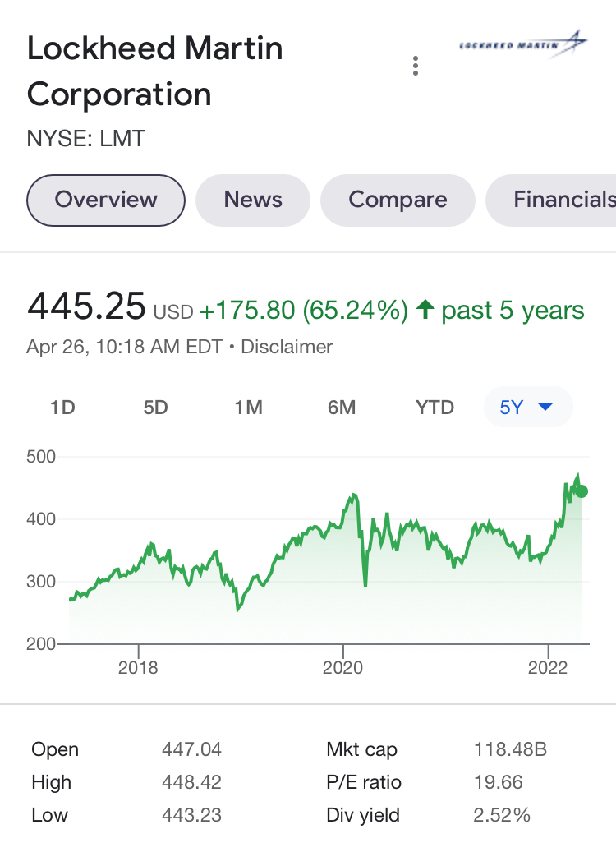Select the YTD chart range

(434, 408)
